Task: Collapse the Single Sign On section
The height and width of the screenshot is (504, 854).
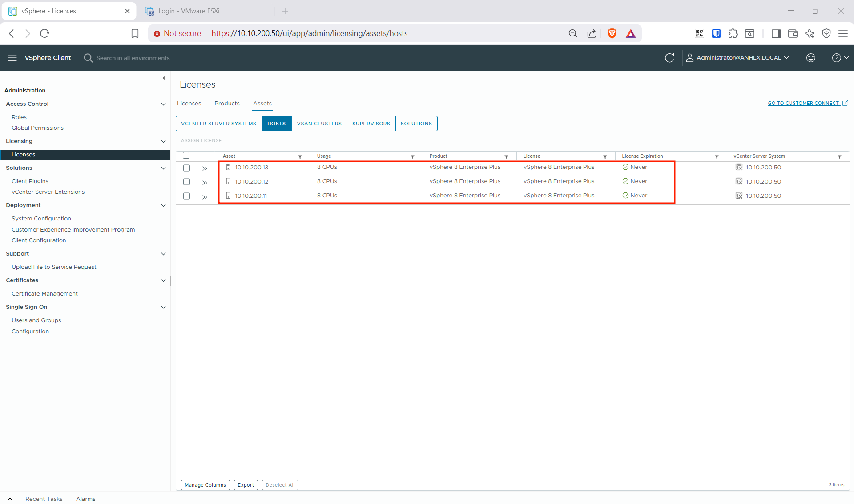Action: pyautogui.click(x=163, y=307)
